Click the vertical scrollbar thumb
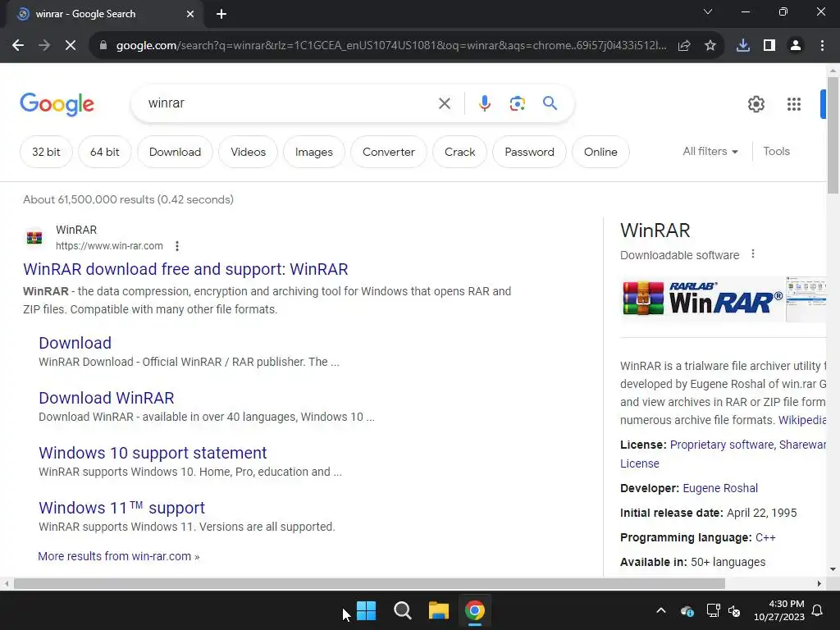 pyautogui.click(x=833, y=135)
